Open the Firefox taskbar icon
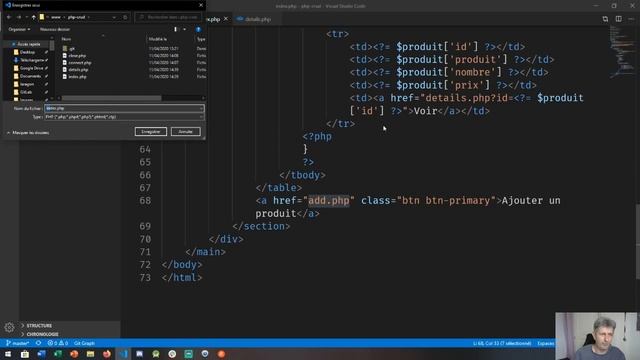 coord(107,354)
